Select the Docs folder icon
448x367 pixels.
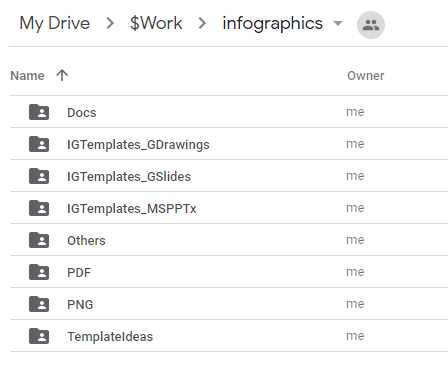coord(39,112)
